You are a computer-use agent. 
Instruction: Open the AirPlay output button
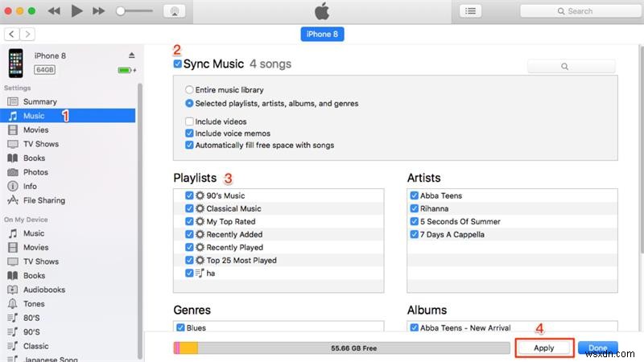click(x=174, y=11)
